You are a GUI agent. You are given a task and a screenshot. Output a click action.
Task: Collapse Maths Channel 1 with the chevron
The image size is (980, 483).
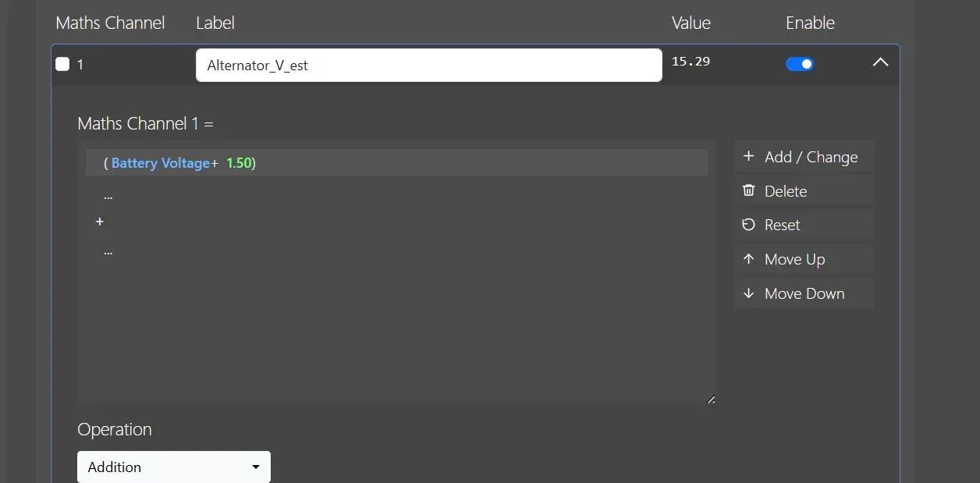pos(880,62)
